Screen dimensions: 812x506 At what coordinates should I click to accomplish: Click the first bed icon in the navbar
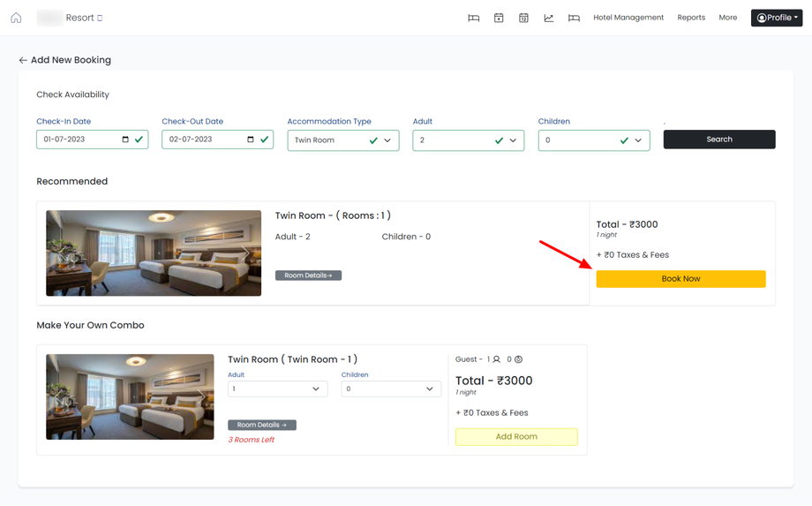pos(474,18)
